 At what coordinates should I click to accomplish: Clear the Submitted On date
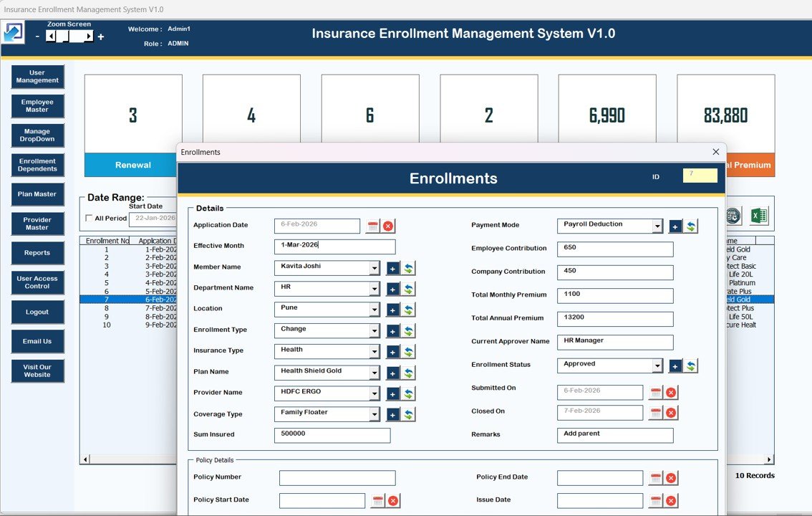[x=671, y=393]
